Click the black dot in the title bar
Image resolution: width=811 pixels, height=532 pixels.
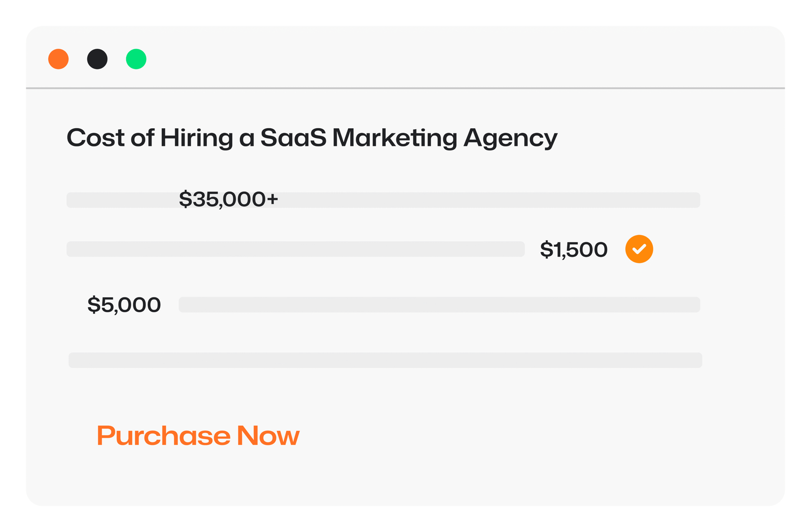97,59
